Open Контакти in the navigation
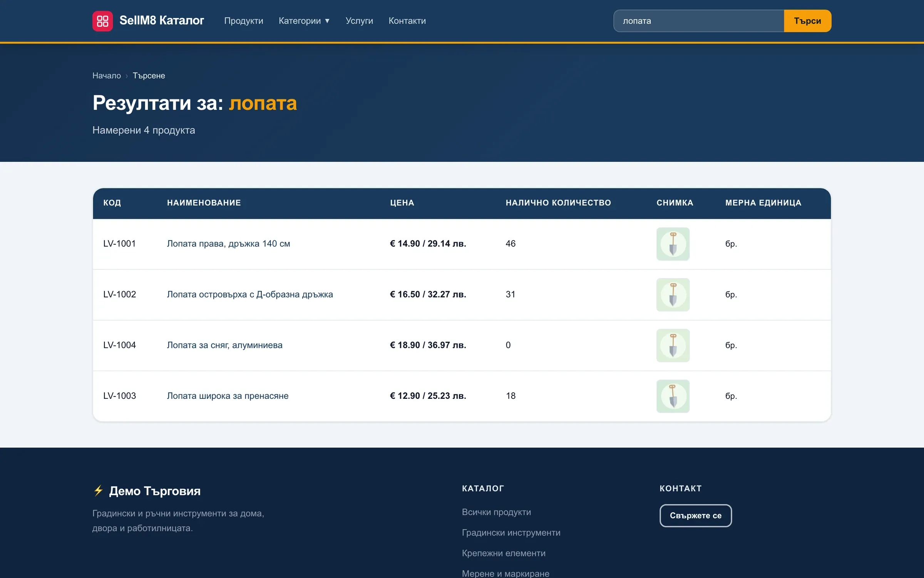Viewport: 924px width, 578px height. pos(407,21)
